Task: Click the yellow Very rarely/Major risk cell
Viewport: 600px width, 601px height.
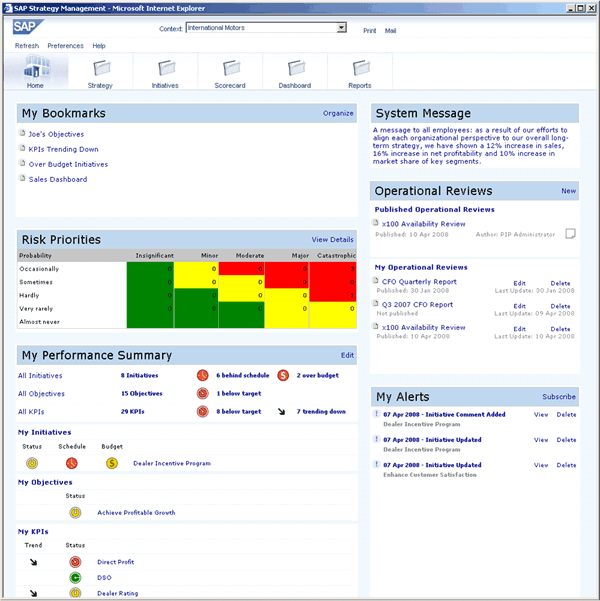Action: 286,309
